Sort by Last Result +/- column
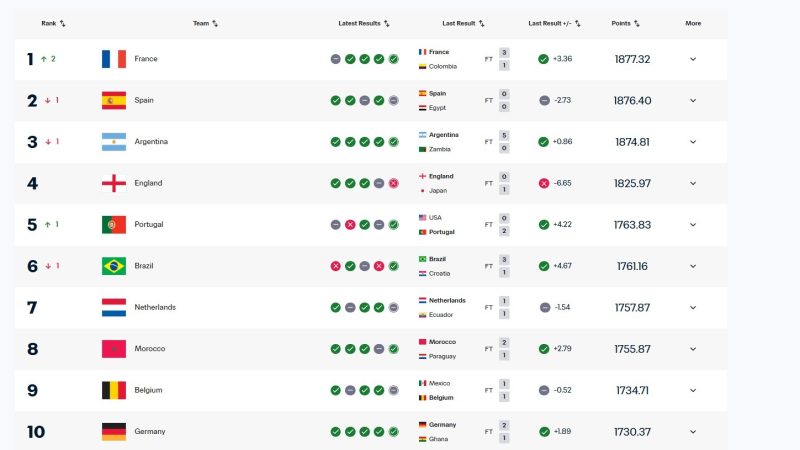Screen dimensions: 800x450 click(555, 23)
